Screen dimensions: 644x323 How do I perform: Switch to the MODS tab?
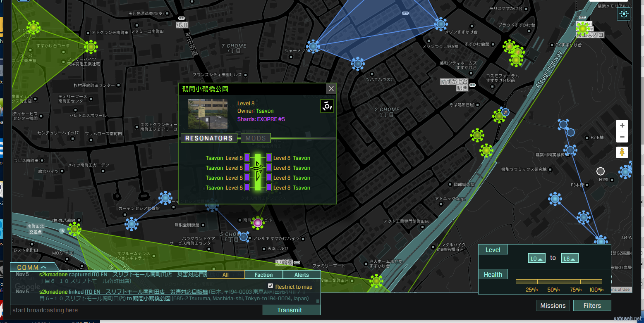[256, 138]
